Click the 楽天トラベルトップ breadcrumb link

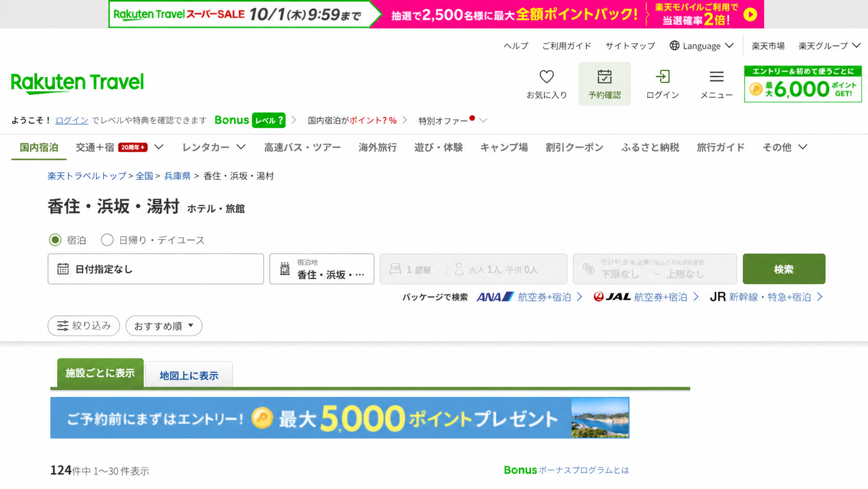(87, 176)
